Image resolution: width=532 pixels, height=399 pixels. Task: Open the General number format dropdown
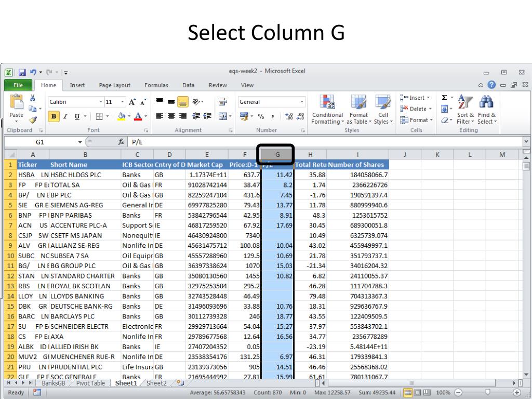click(x=302, y=102)
